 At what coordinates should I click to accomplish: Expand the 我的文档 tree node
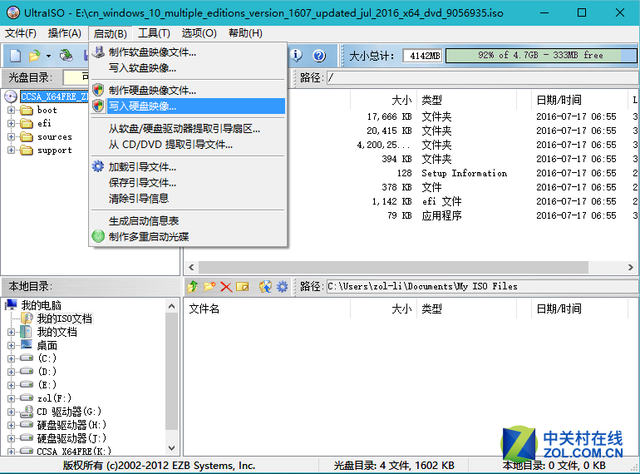11,332
